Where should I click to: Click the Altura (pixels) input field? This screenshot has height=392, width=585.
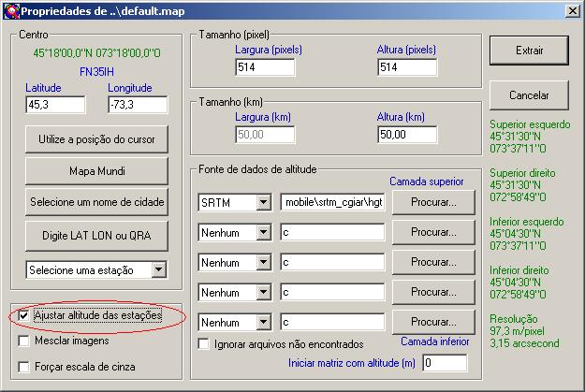[x=407, y=67]
